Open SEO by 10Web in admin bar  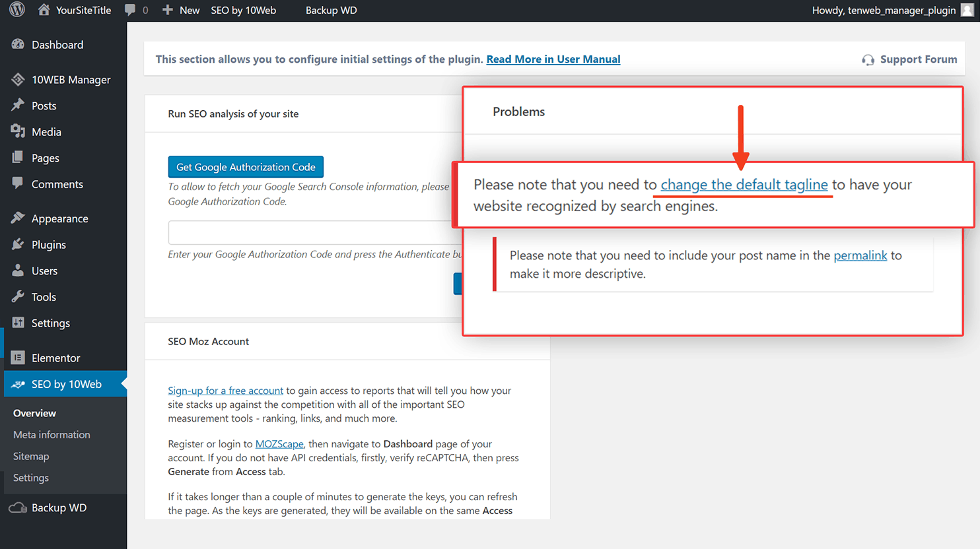pos(243,11)
